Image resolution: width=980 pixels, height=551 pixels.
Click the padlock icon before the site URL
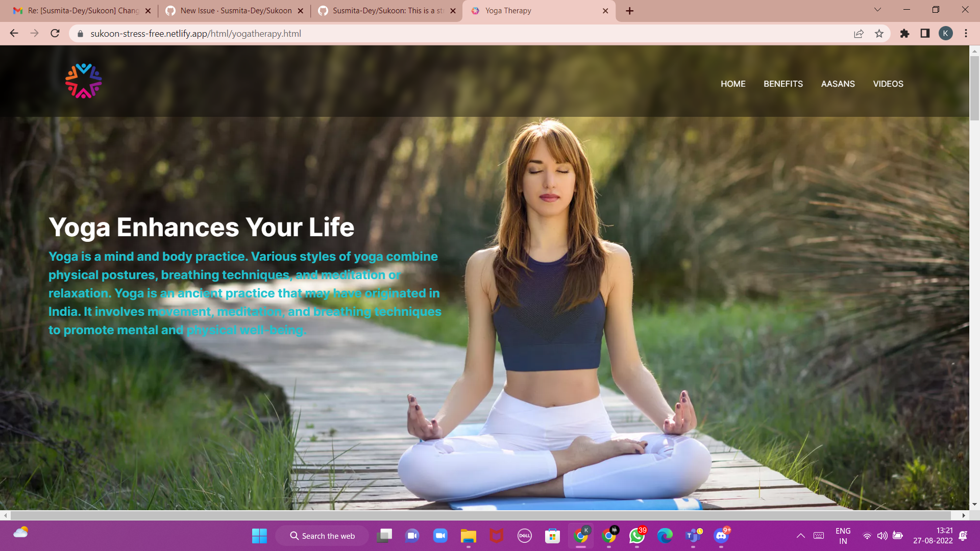(80, 34)
